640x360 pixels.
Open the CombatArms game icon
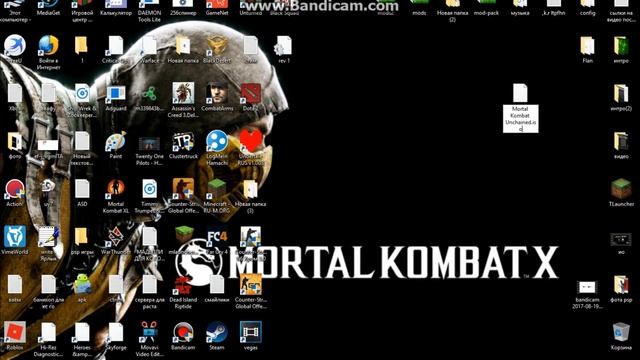(217, 93)
